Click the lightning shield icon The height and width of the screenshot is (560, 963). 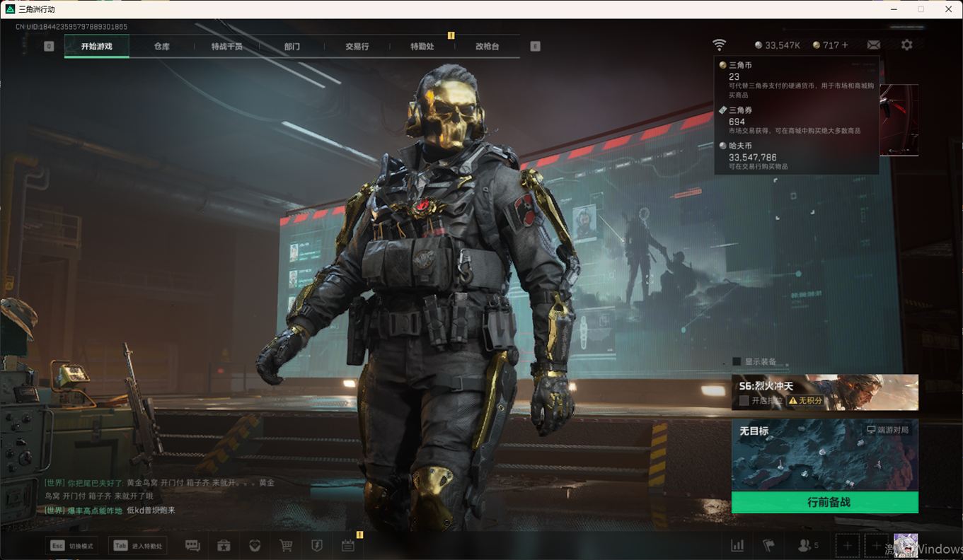(x=317, y=545)
